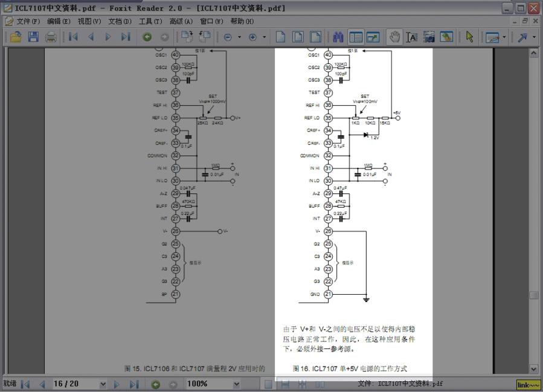Open the 工具(T) menu
The image size is (543, 392).
point(150,22)
